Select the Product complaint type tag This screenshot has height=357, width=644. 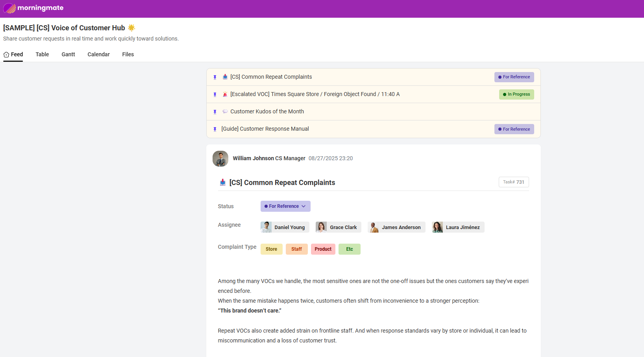(x=323, y=249)
